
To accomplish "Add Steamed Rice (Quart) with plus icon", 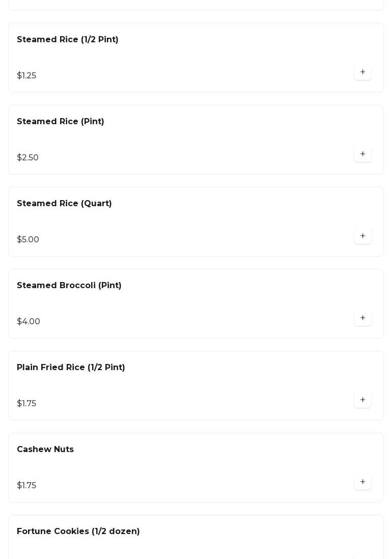I will [x=362, y=236].
